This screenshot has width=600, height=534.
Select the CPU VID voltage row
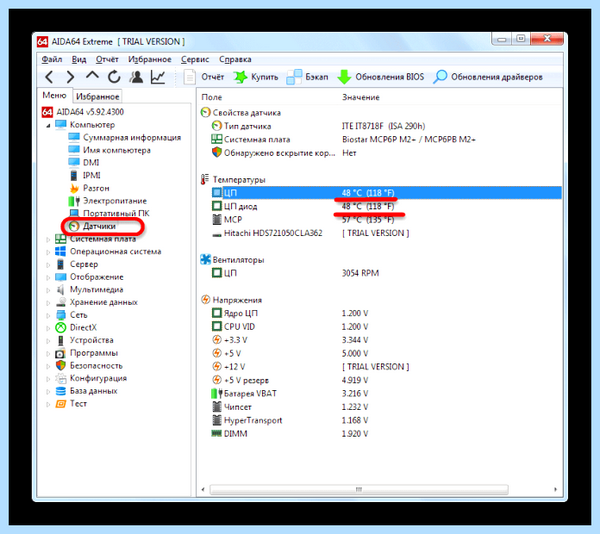coord(381,326)
